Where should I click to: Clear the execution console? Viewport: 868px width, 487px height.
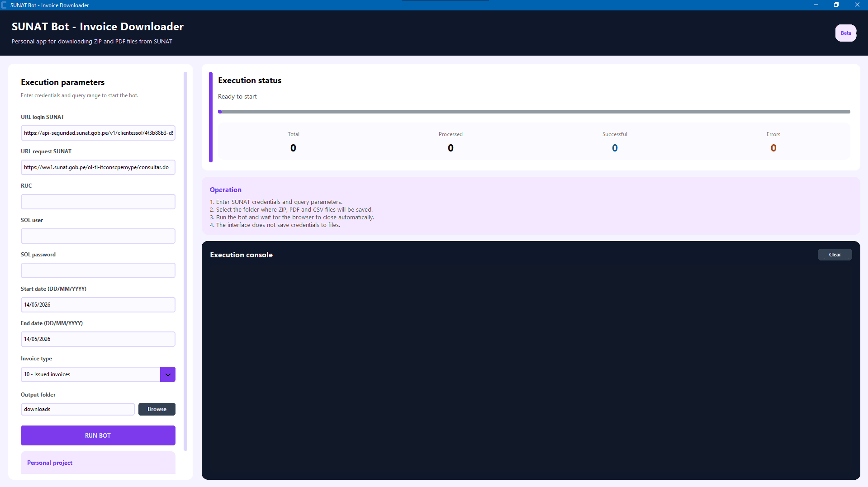point(835,255)
